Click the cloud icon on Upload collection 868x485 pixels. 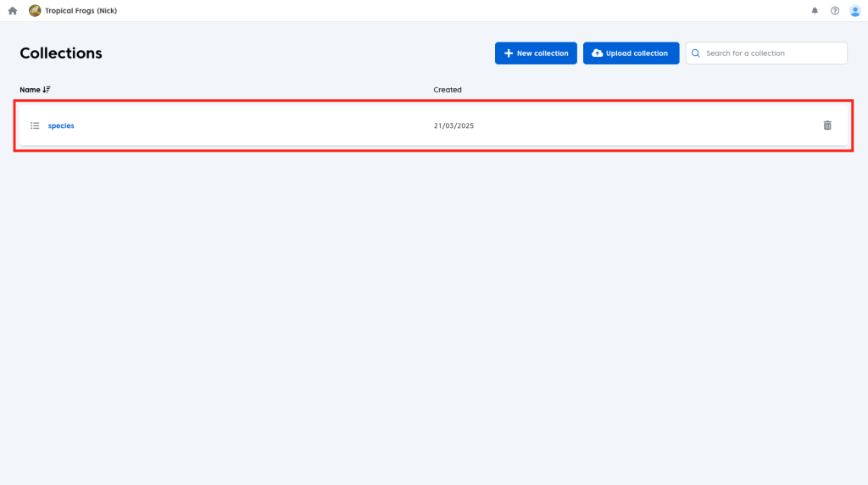coord(597,53)
